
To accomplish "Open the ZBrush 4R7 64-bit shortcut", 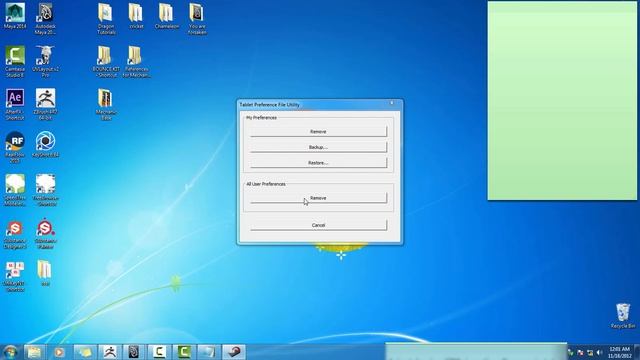I will pyautogui.click(x=45, y=104).
